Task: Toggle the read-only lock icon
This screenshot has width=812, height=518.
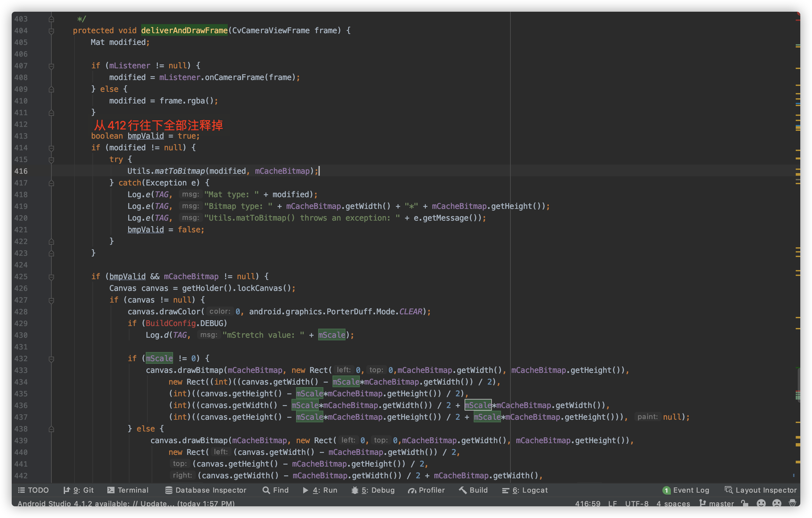Action: click(745, 503)
